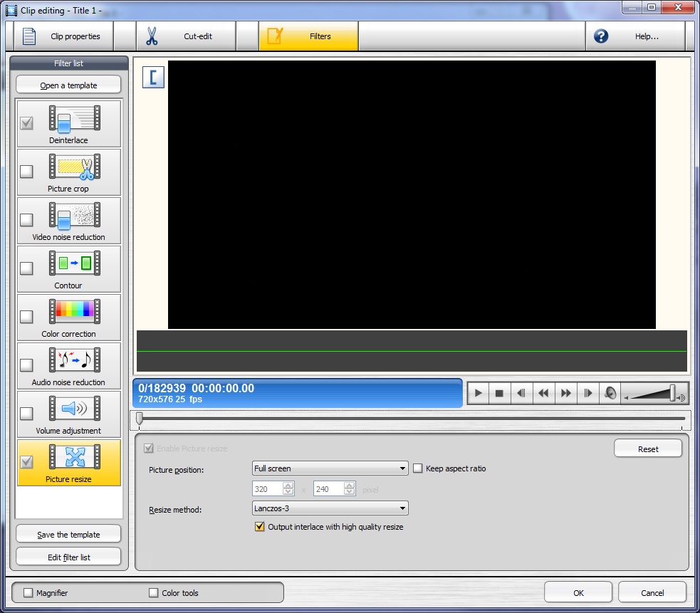Enable the Volume adjustment checkbox
The image size is (700, 613).
tap(27, 414)
